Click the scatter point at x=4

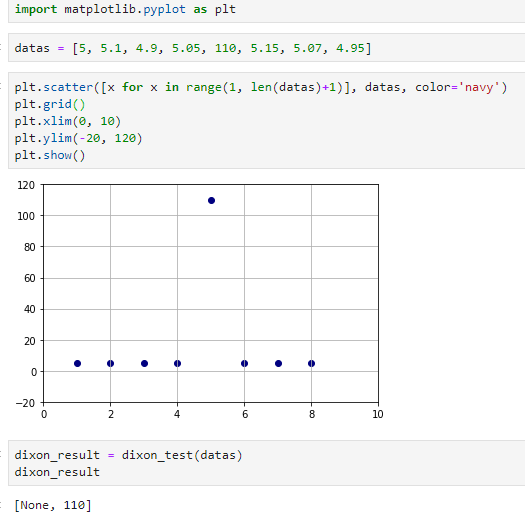click(177, 364)
